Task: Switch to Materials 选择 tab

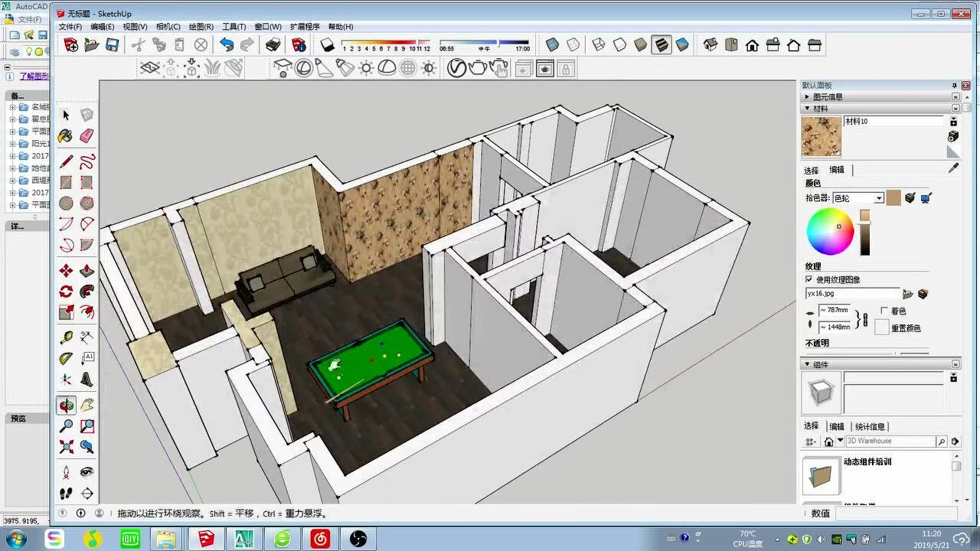Action: coord(812,171)
